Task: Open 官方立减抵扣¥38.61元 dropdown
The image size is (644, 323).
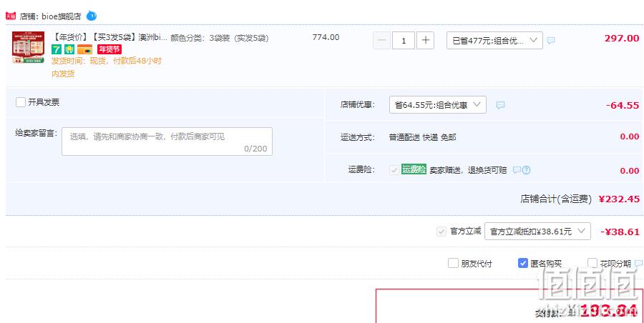Action: 537,231
